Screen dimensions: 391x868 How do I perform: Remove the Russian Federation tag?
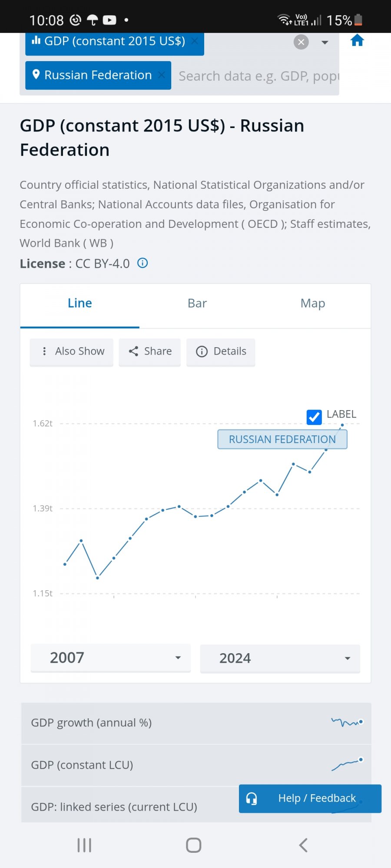pyautogui.click(x=162, y=75)
